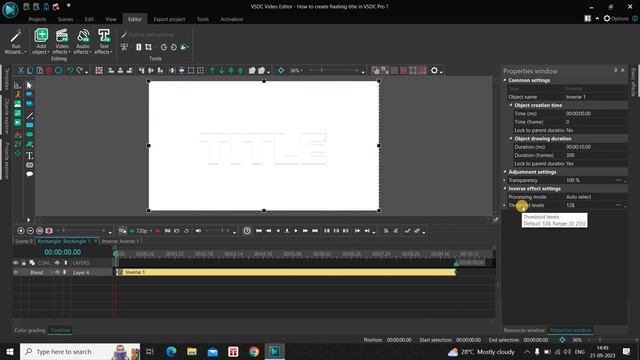
Task: Add a chart object from left toolbar
Action: click(18, 85)
